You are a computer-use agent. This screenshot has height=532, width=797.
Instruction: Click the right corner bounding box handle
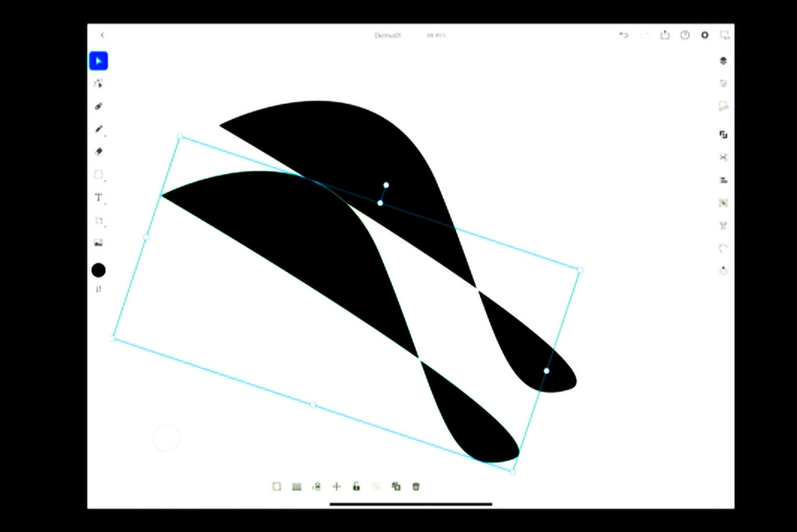[x=580, y=270]
